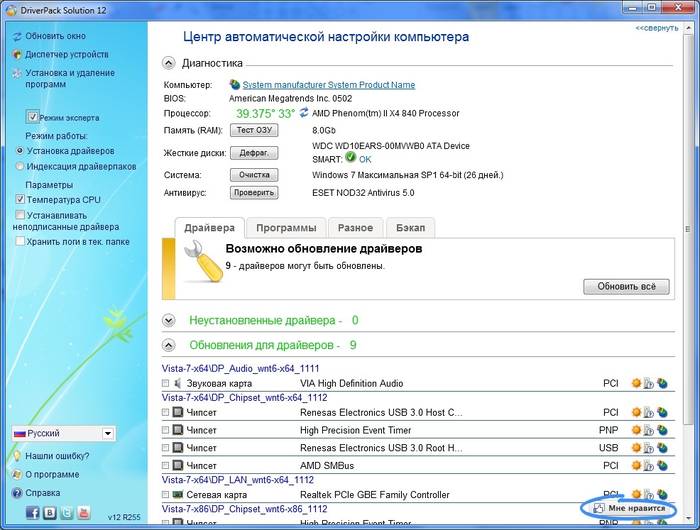Open the YouTube icon in the sidebar
Viewport: 700px width, 530px height.
tap(84, 512)
